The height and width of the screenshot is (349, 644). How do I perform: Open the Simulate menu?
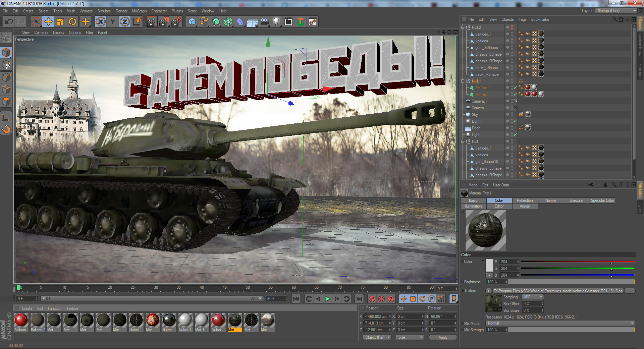click(x=104, y=11)
